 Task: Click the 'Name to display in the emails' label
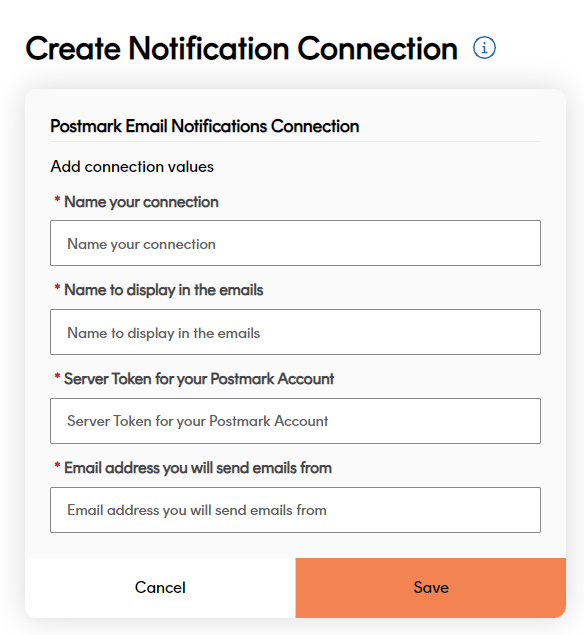point(164,290)
